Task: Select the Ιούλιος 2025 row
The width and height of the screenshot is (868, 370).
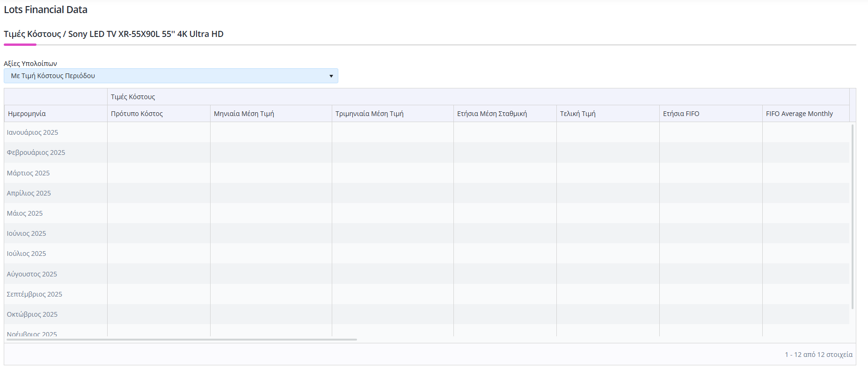Action: click(x=427, y=254)
